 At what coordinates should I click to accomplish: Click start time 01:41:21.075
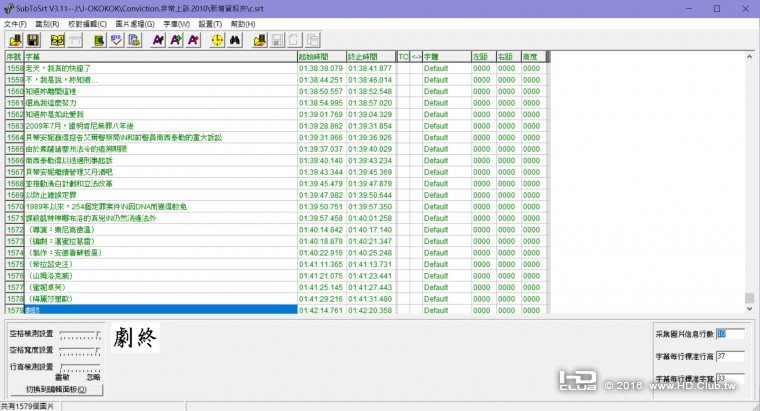point(321,276)
